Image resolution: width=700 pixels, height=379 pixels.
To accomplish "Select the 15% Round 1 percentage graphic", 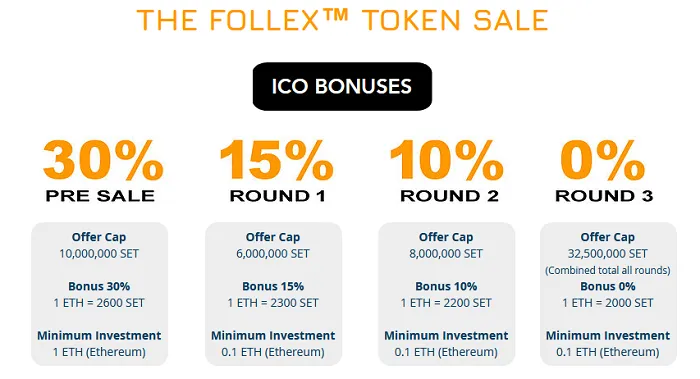I will point(277,160).
